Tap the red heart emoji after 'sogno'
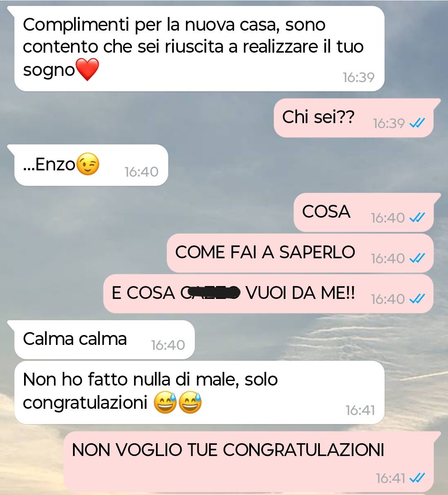 tap(88, 69)
